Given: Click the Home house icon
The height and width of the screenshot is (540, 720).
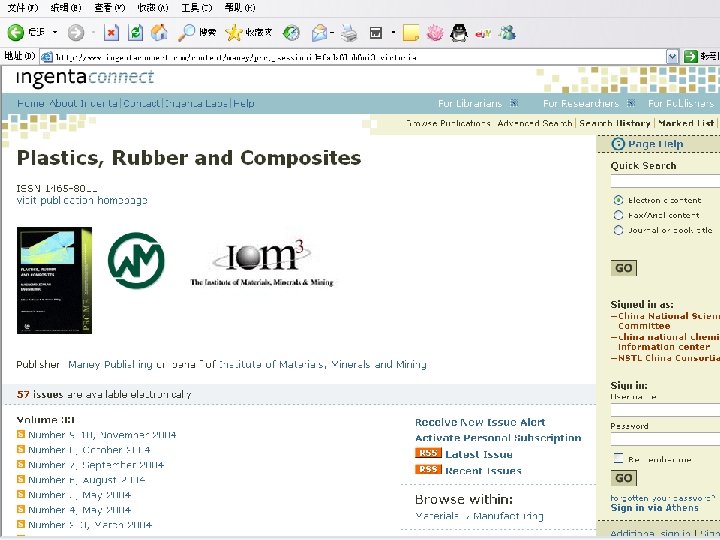Looking at the screenshot, I should tap(159, 33).
